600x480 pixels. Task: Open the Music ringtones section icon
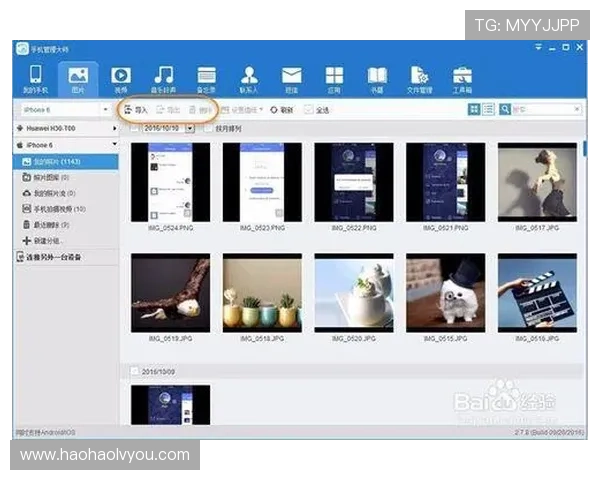click(164, 78)
